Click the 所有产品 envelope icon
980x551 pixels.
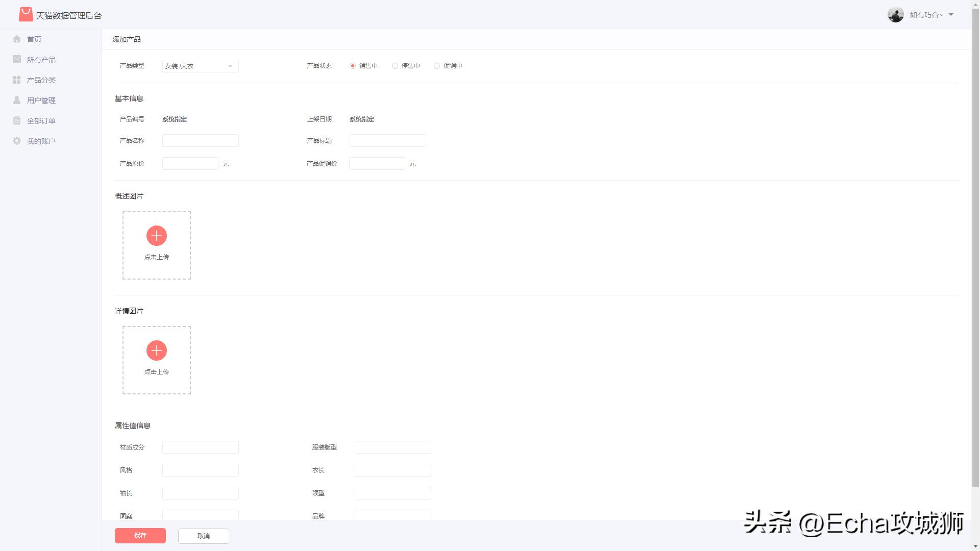tap(17, 59)
